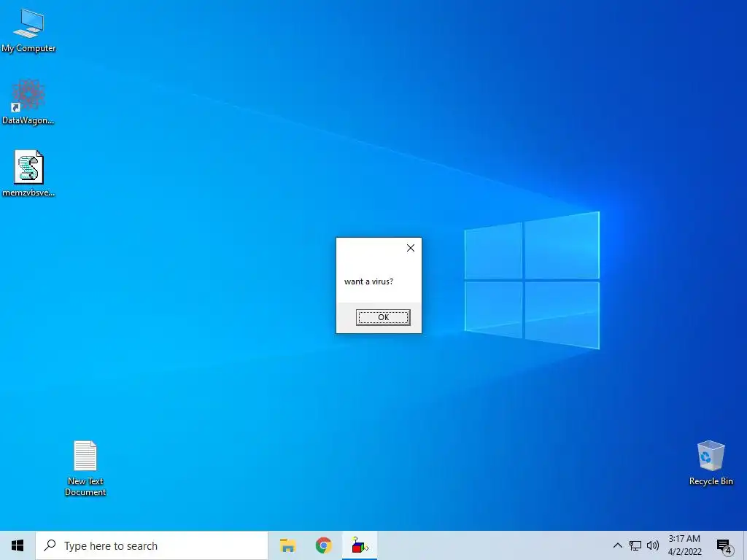Select the My Computer desktop icon
This screenshot has height=560, width=747.
click(28, 31)
